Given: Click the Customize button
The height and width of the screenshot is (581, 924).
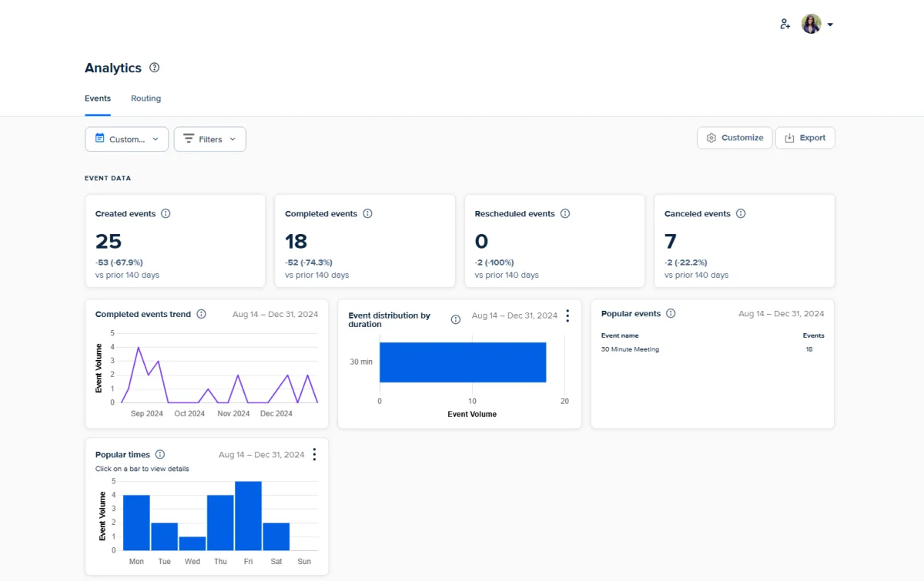Looking at the screenshot, I should (x=735, y=138).
